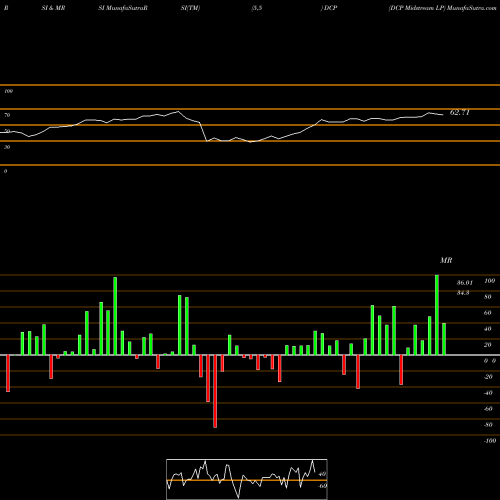Click the RSI(TM) header label
This screenshot has width=500, height=500.
pos(190,8)
